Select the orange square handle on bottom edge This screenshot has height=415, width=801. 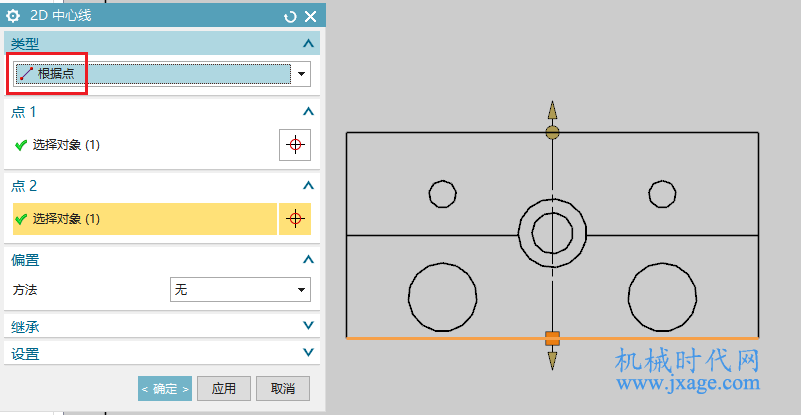point(552,338)
